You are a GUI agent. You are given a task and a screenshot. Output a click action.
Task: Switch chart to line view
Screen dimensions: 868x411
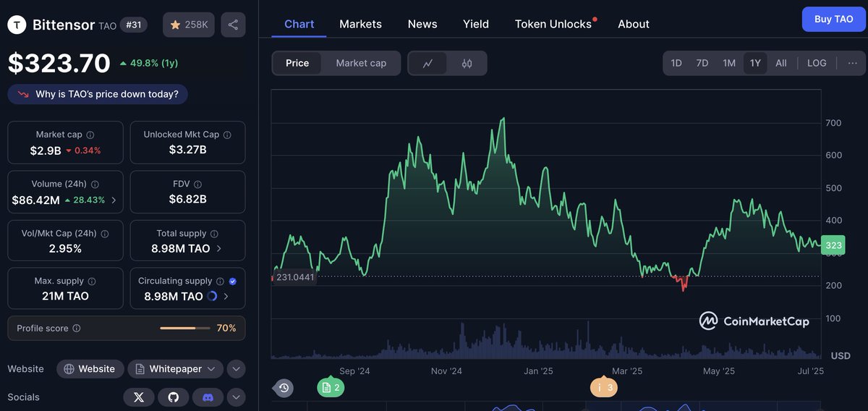(428, 63)
